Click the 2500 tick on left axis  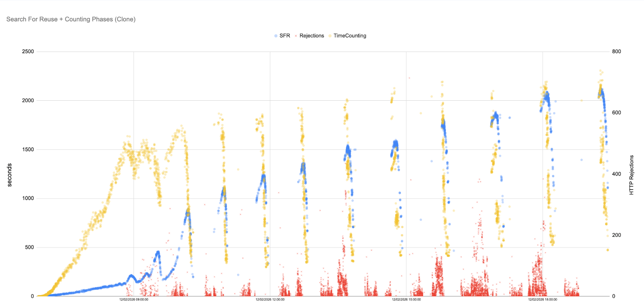tap(28, 52)
